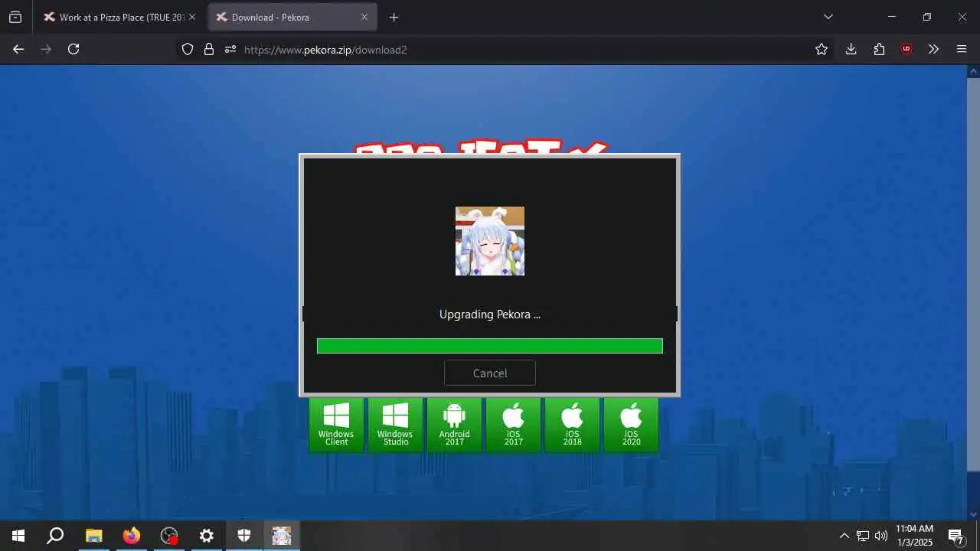Open a new browser tab
The image size is (980, 551).
tap(394, 17)
